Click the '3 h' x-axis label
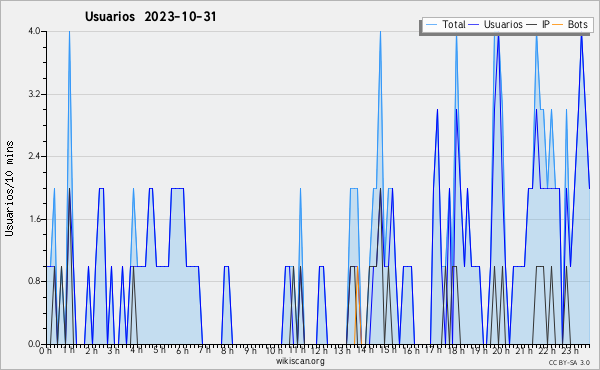The height and width of the screenshot is (370, 600). click(x=114, y=351)
